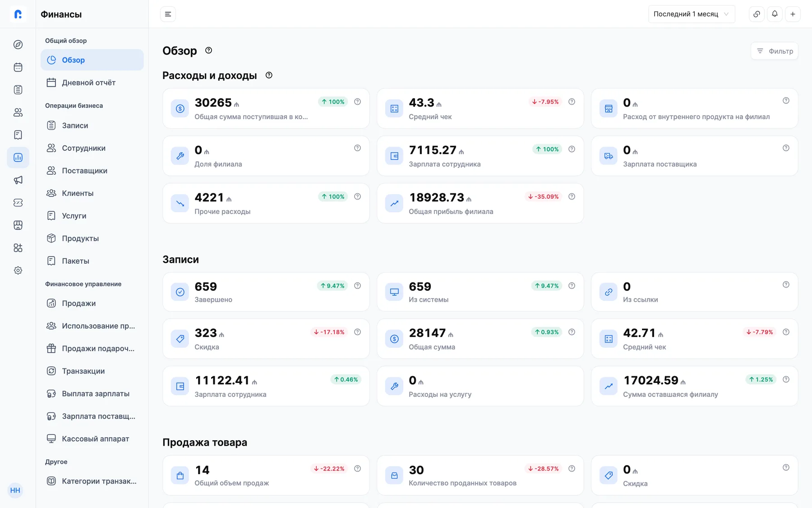Open Продукты in the sidebar
The width and height of the screenshot is (812, 508).
point(92,238)
